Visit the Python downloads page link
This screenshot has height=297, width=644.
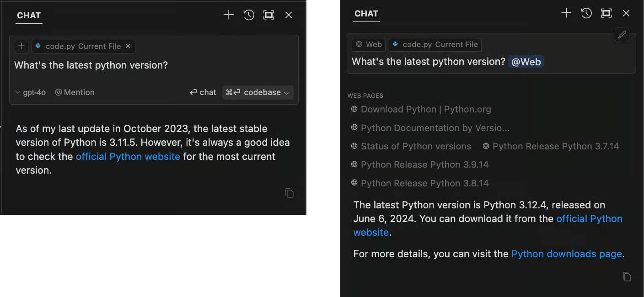(x=566, y=254)
